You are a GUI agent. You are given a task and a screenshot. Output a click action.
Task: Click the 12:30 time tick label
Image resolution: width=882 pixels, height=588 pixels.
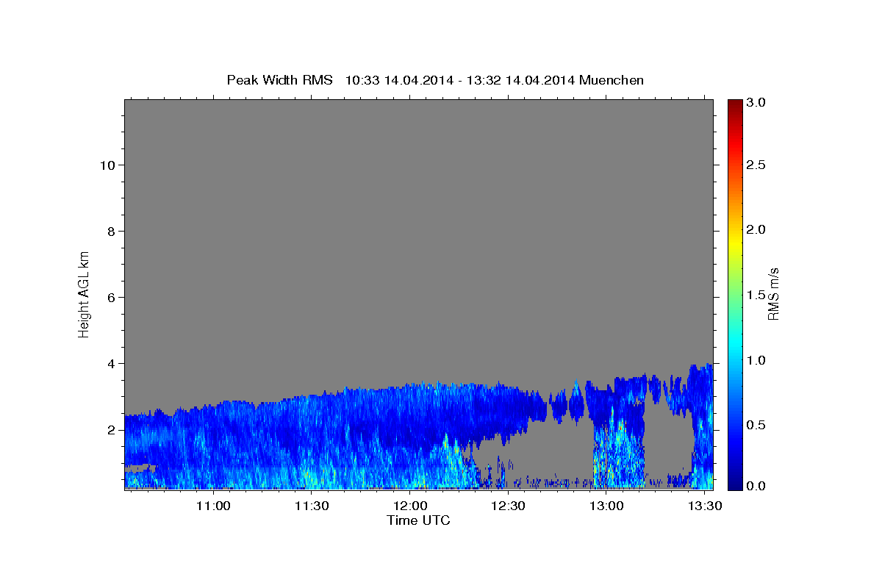tap(508, 506)
